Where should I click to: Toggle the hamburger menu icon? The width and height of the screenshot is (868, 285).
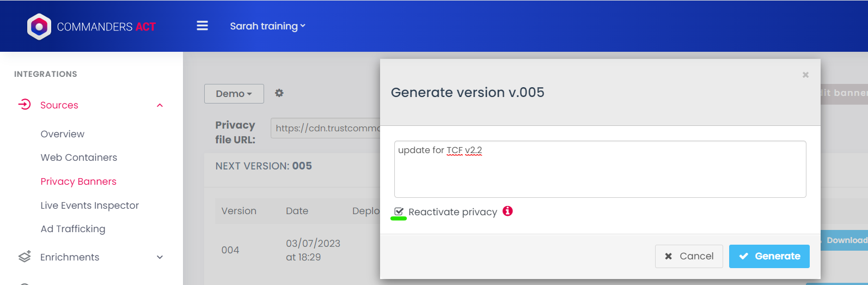pos(202,26)
